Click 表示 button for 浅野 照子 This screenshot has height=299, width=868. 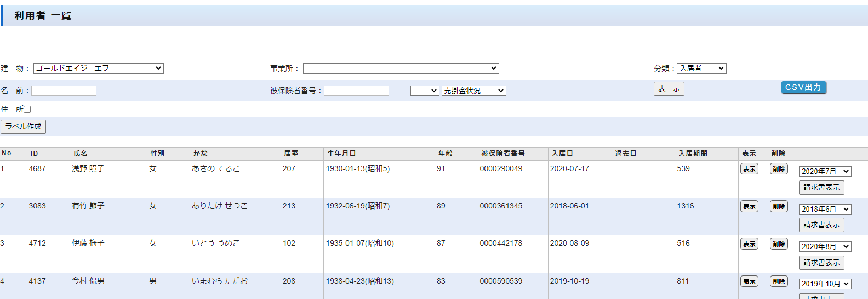tap(749, 170)
